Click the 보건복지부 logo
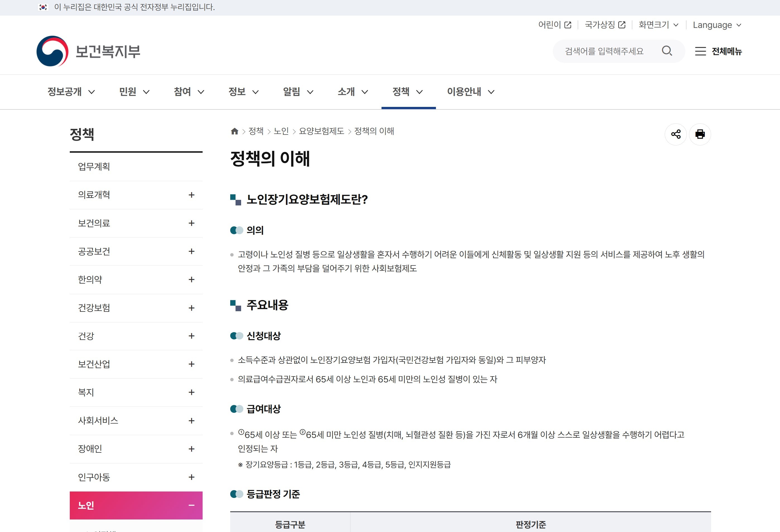This screenshot has width=780, height=532. pos(88,51)
